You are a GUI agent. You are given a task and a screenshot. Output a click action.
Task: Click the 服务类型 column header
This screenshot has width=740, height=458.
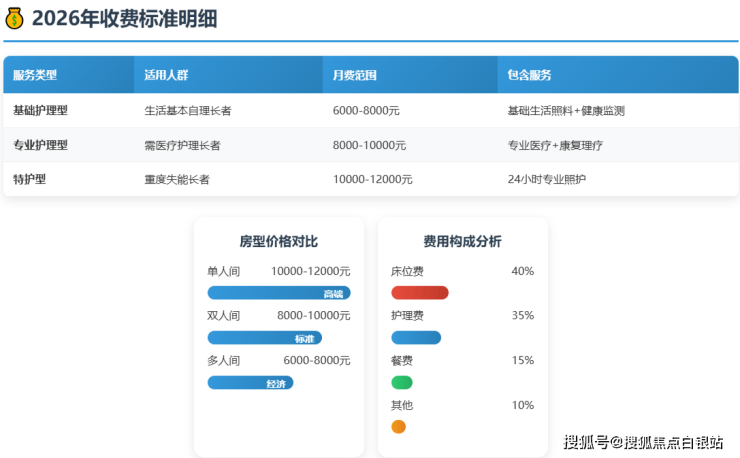(35, 75)
